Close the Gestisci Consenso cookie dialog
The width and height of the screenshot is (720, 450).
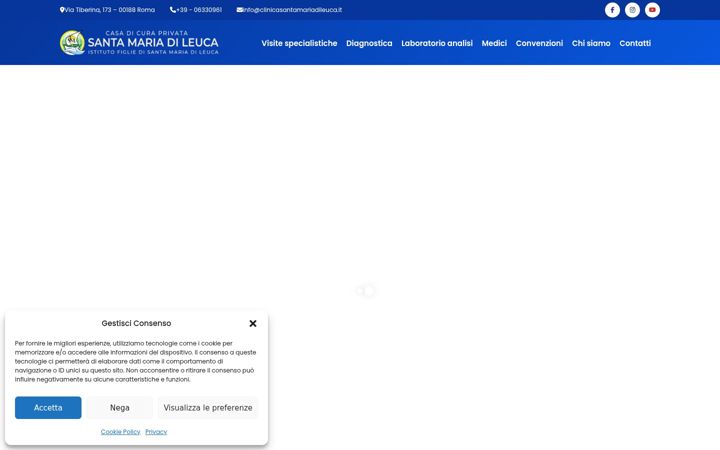pyautogui.click(x=253, y=324)
